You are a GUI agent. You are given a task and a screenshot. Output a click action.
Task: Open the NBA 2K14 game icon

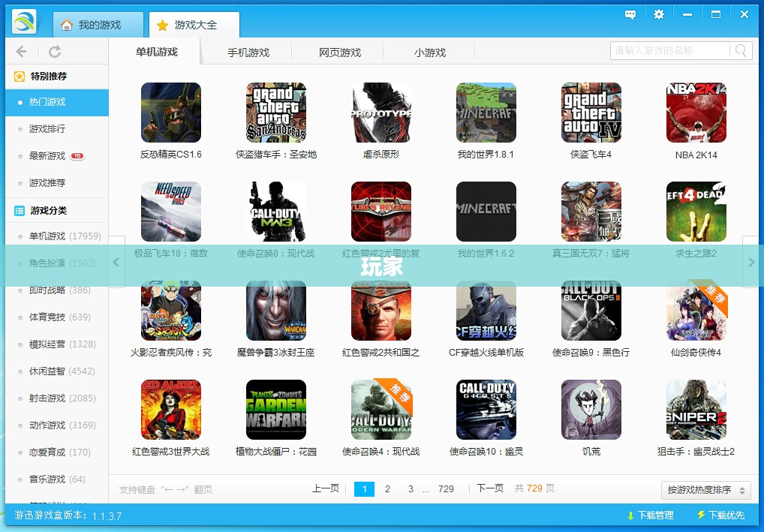[696, 113]
